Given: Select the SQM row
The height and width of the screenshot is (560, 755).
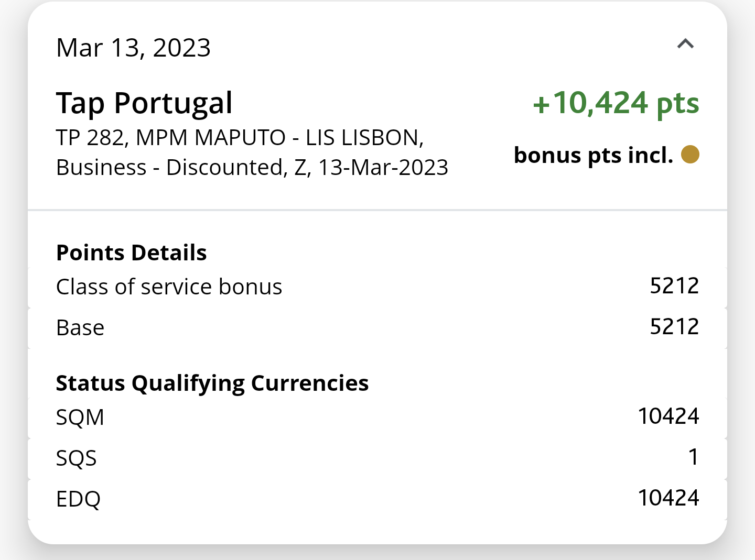Looking at the screenshot, I should click(x=80, y=417).
